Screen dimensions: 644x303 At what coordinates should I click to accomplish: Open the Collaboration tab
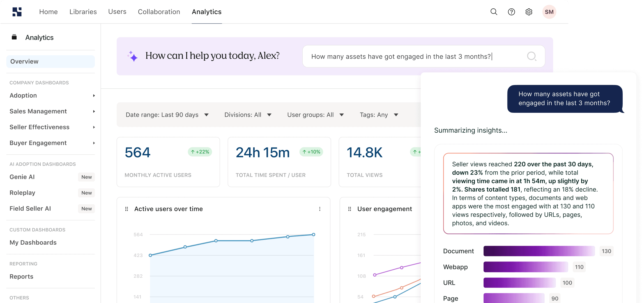(x=159, y=12)
